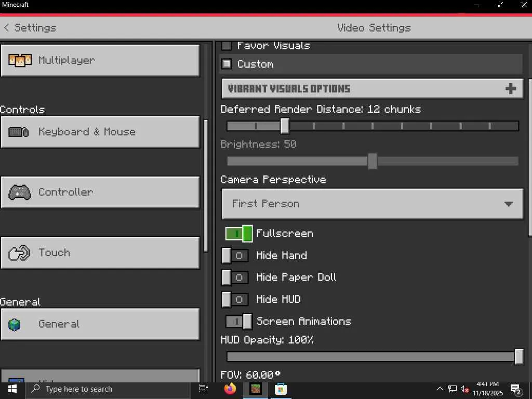Image resolution: width=532 pixels, height=399 pixels.
Task: Click the keyboard and mouse icon
Action: [x=18, y=132]
